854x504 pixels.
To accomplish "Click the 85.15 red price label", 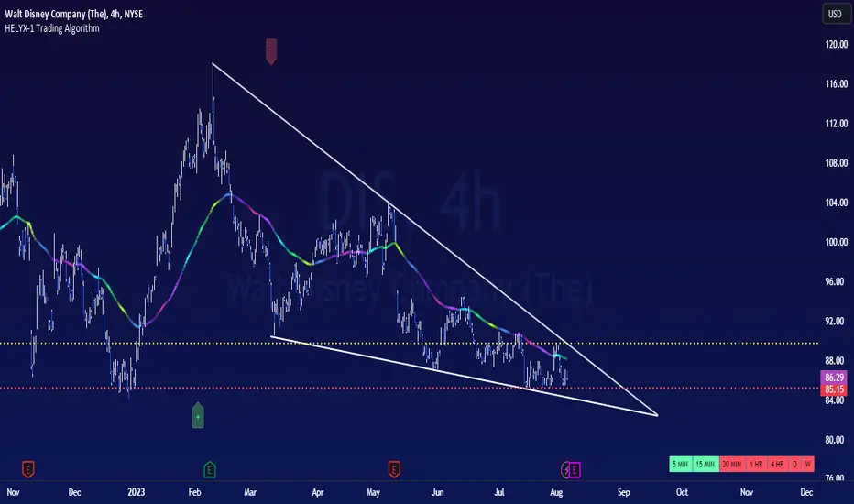I will (x=834, y=389).
